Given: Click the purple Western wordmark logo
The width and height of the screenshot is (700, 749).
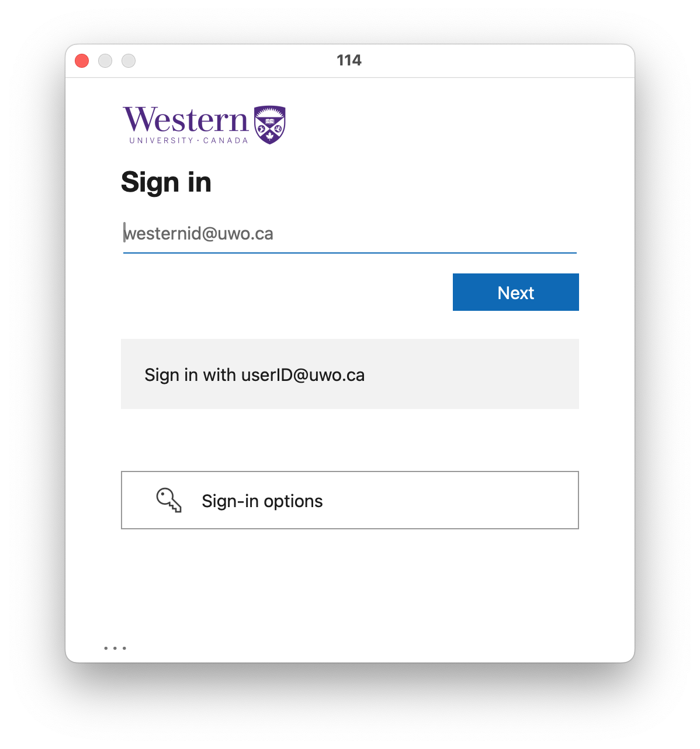Looking at the screenshot, I should (186, 120).
